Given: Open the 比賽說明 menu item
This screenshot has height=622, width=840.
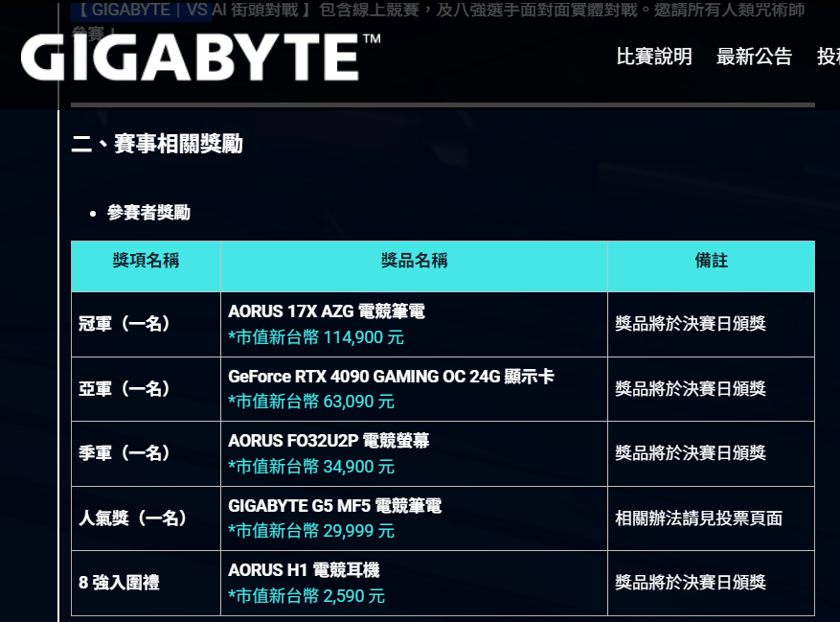Looking at the screenshot, I should click(x=654, y=57).
